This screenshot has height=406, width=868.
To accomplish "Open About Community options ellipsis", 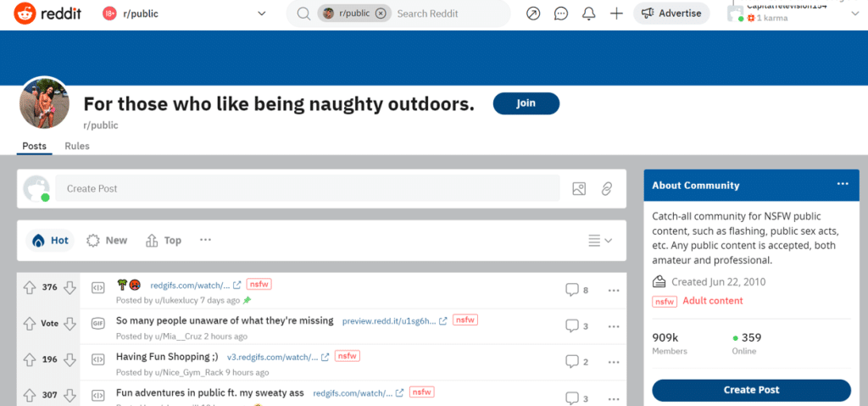I will pyautogui.click(x=843, y=184).
